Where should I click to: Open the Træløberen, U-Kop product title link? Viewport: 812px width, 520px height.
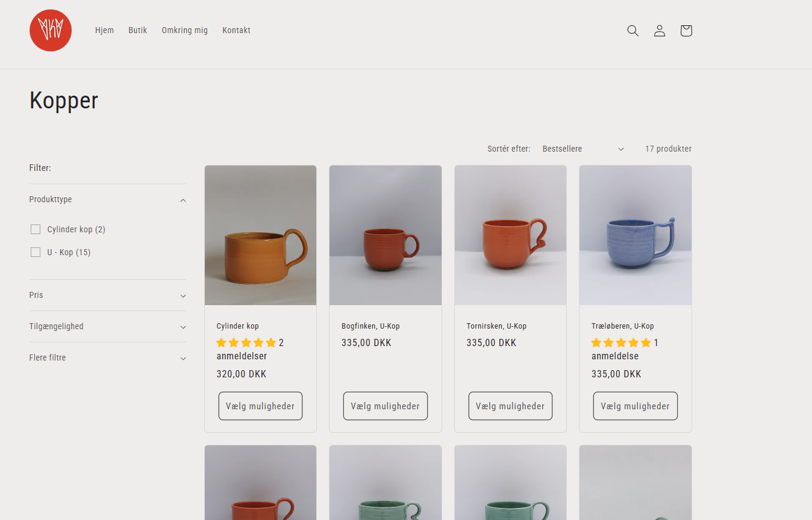[x=622, y=326]
